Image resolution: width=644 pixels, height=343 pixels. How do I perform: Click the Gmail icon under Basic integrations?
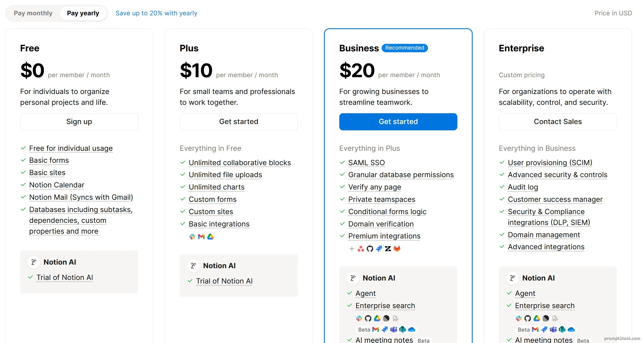click(x=201, y=237)
